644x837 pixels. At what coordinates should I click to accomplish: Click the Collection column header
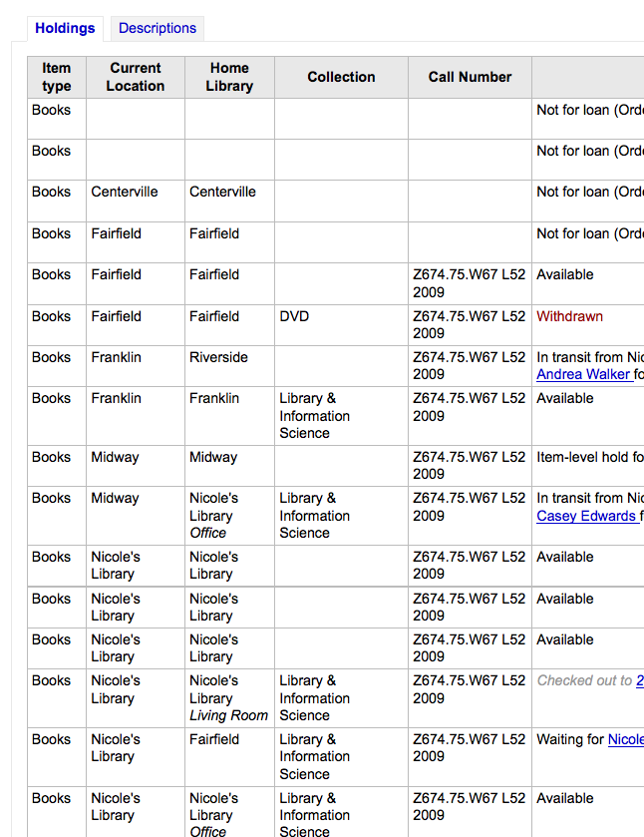tap(341, 77)
